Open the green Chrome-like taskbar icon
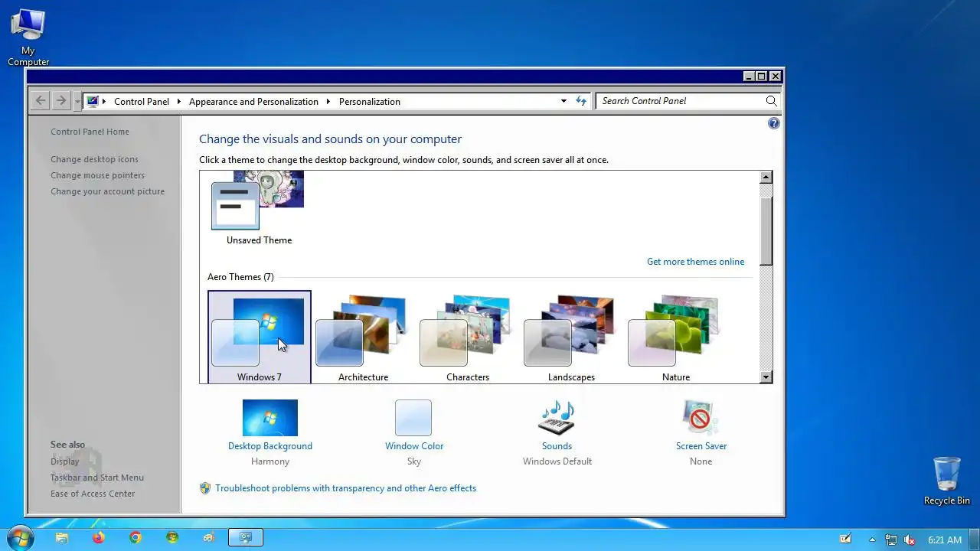Screen dimensions: 980x551 tap(172, 538)
